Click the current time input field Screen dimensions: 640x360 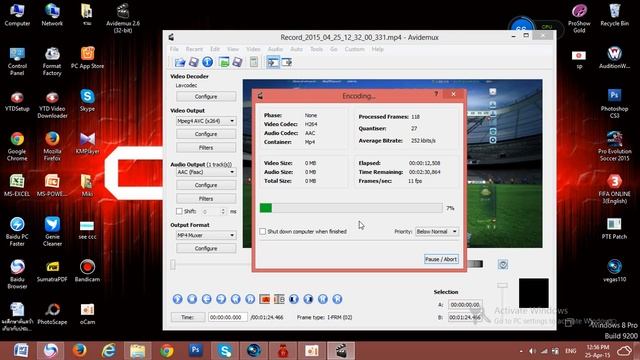pos(227,317)
